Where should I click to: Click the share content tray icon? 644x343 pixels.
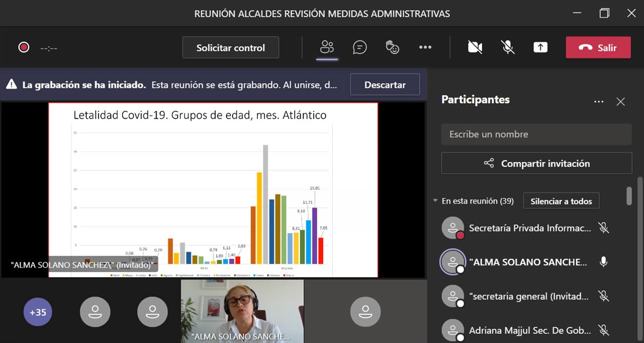pyautogui.click(x=540, y=47)
